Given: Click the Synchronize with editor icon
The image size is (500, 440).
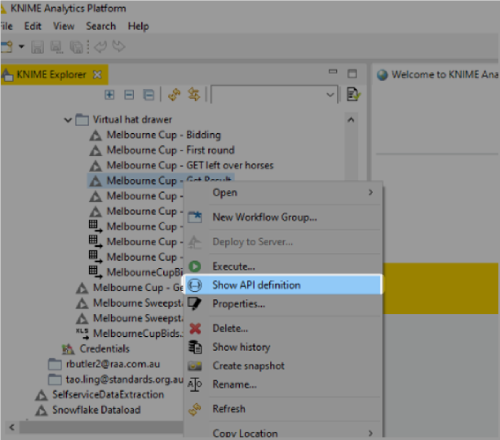Looking at the screenshot, I should tap(194, 94).
